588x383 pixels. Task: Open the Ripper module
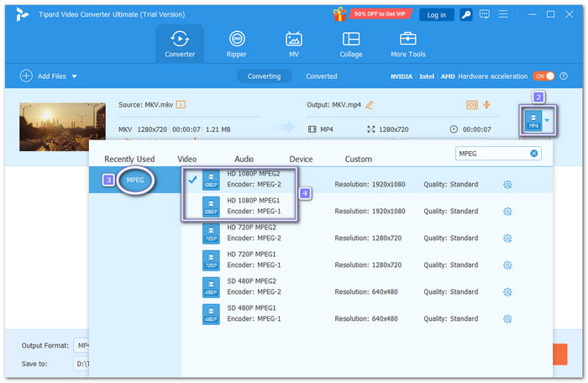coord(237,44)
